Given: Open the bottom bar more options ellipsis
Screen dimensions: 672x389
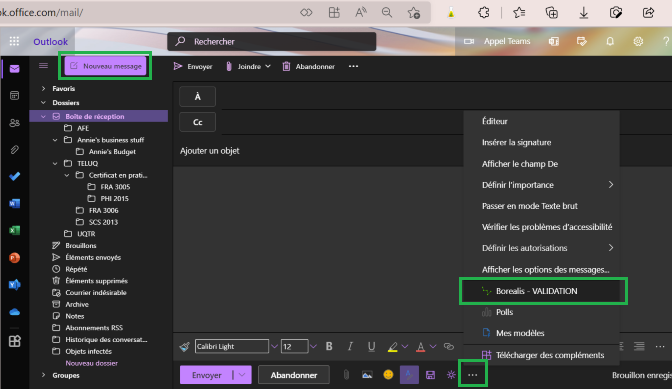Looking at the screenshot, I should click(x=472, y=375).
